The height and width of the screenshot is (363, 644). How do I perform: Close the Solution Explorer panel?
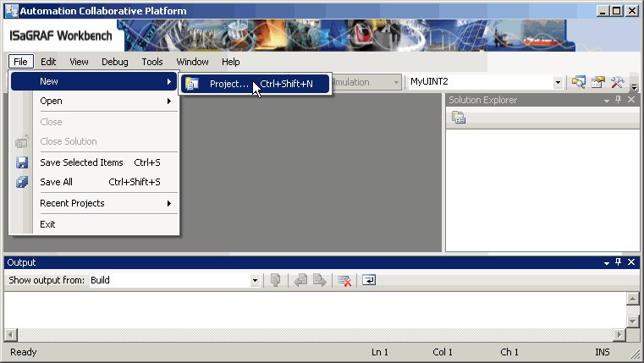[631, 99]
